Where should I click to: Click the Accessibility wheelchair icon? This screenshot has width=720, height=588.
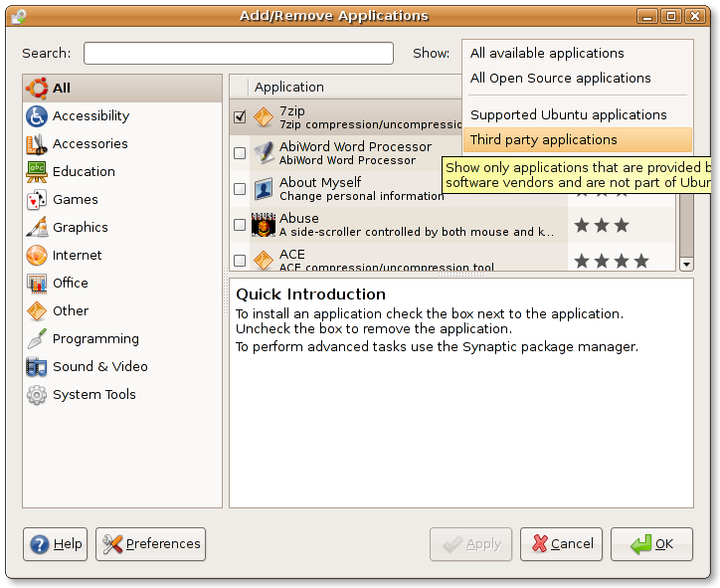pos(37,115)
